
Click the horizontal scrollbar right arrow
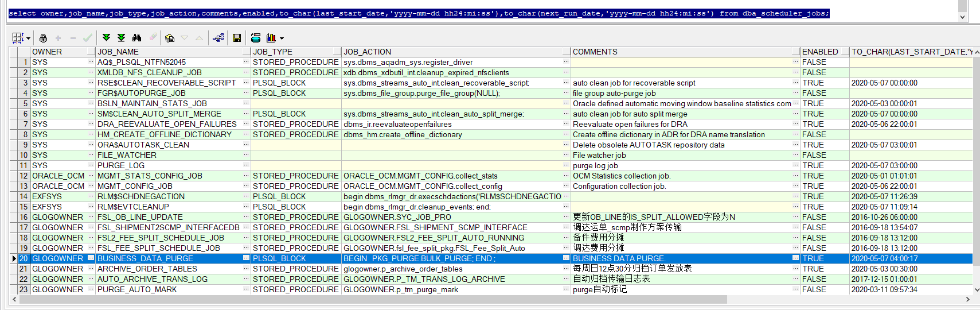point(968,300)
